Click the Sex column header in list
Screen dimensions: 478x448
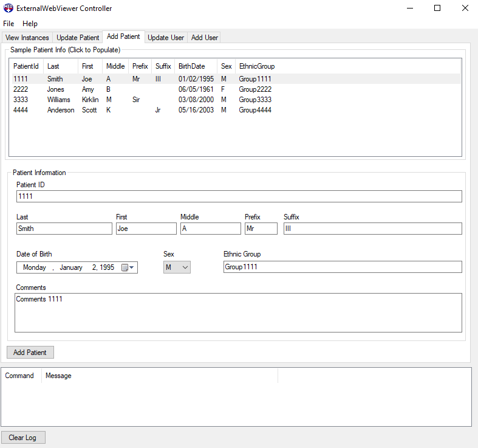[x=226, y=66]
